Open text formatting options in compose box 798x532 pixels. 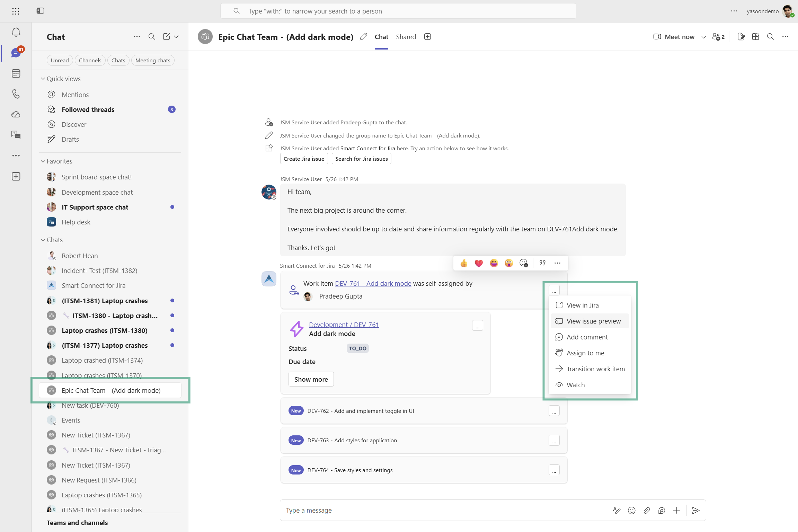(x=617, y=510)
